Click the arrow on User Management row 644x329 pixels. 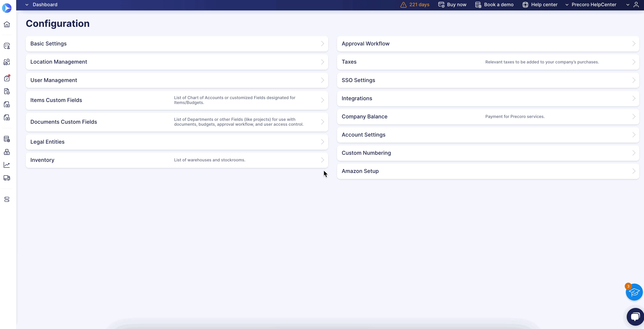click(322, 80)
